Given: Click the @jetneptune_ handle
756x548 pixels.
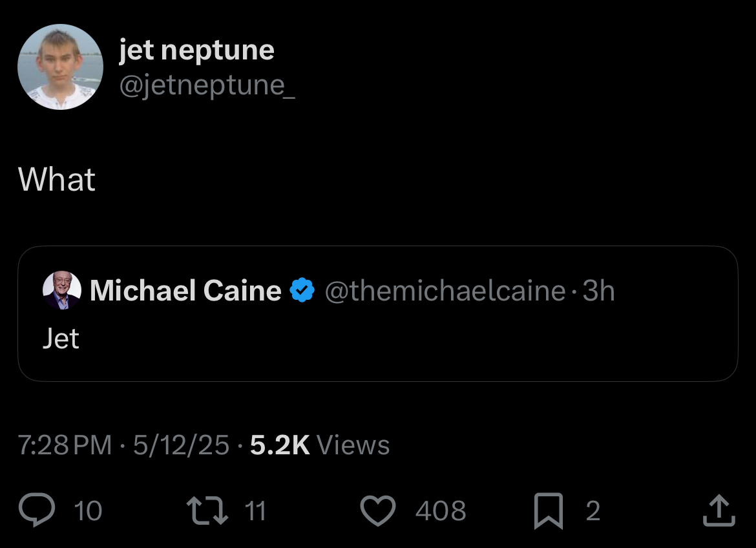Looking at the screenshot, I should (207, 85).
